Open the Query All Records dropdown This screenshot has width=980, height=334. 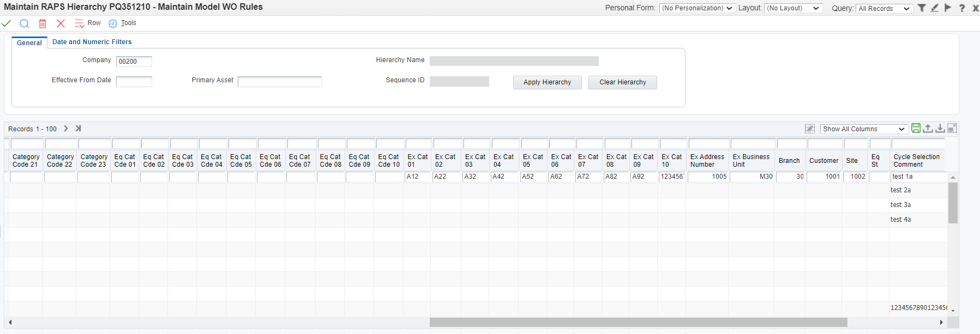(x=883, y=8)
